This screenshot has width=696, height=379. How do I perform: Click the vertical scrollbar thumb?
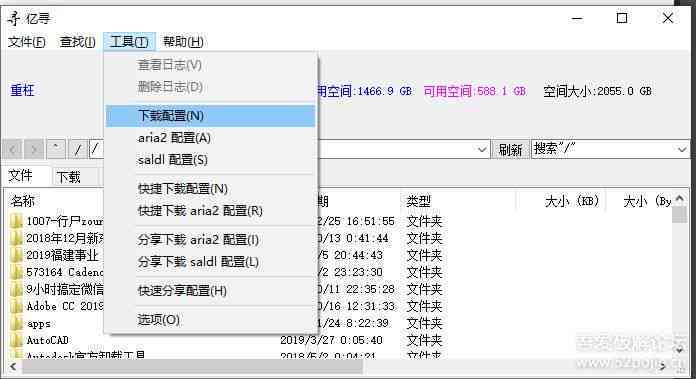(x=679, y=214)
